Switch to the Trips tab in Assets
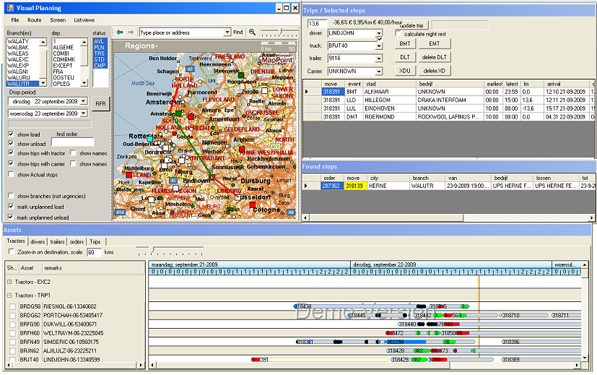The height and width of the screenshot is (375, 597). coord(95,242)
